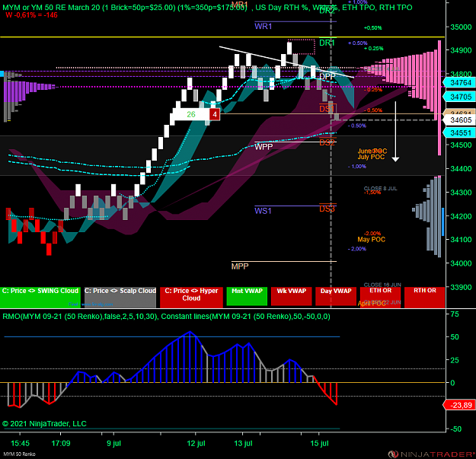Image resolution: width=476 pixels, height=459 pixels.
Task: Select the 34705 cyan price marker
Action: pos(459,97)
